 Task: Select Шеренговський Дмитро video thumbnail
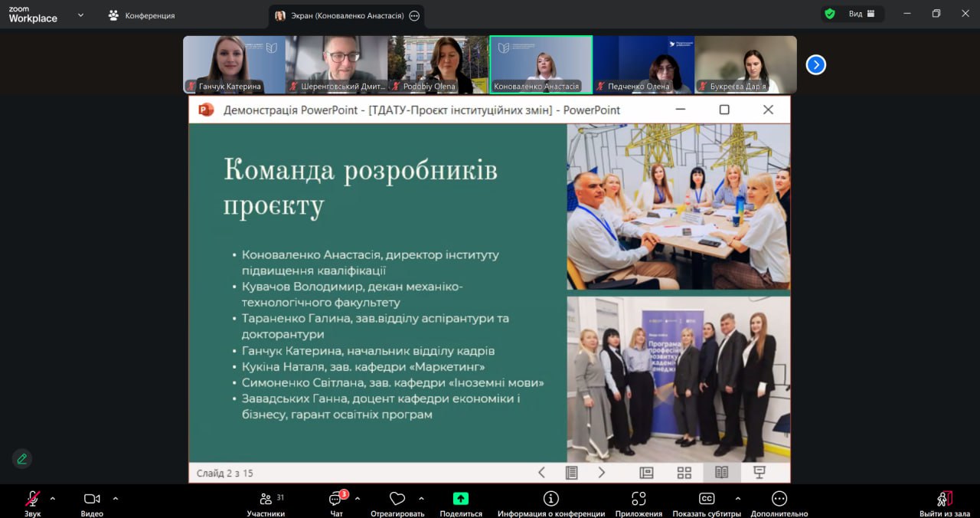(336, 65)
